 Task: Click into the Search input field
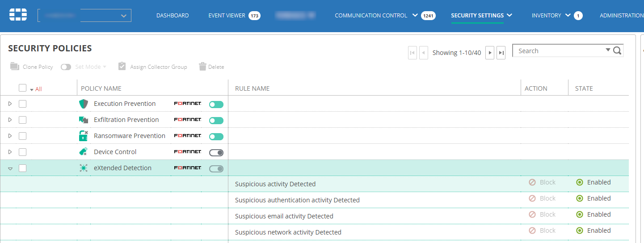click(x=559, y=51)
